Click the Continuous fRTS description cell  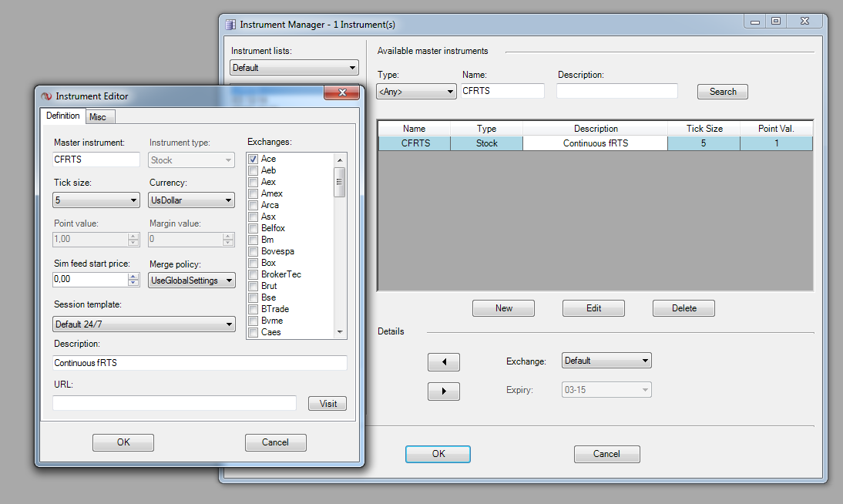595,143
